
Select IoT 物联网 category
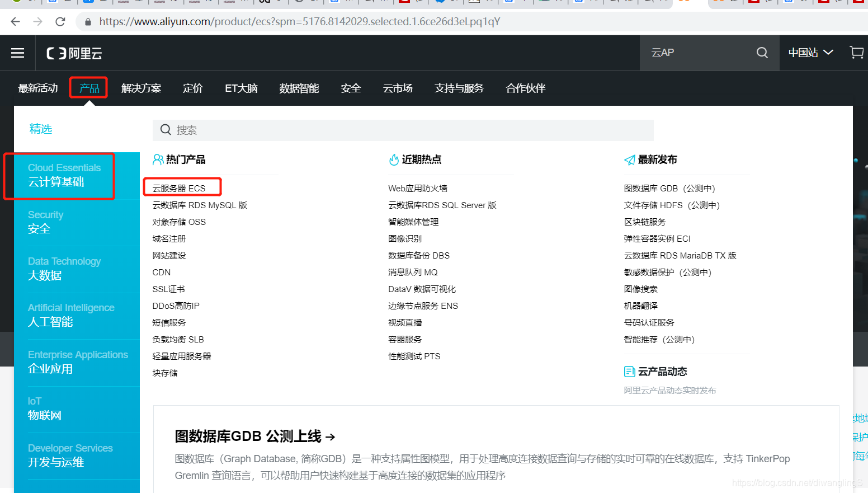[77, 409]
